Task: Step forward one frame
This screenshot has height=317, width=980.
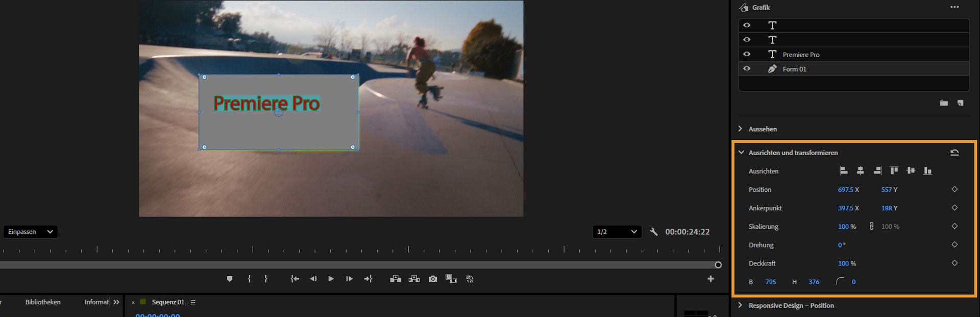Action: (x=349, y=279)
